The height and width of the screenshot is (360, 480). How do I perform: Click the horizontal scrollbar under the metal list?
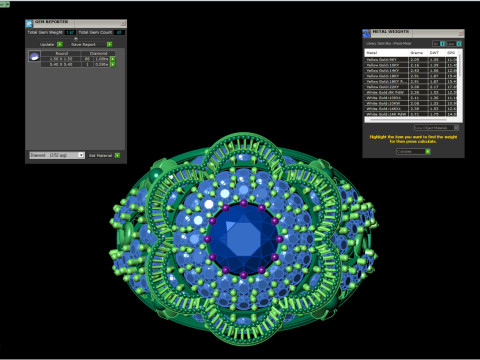point(408,119)
